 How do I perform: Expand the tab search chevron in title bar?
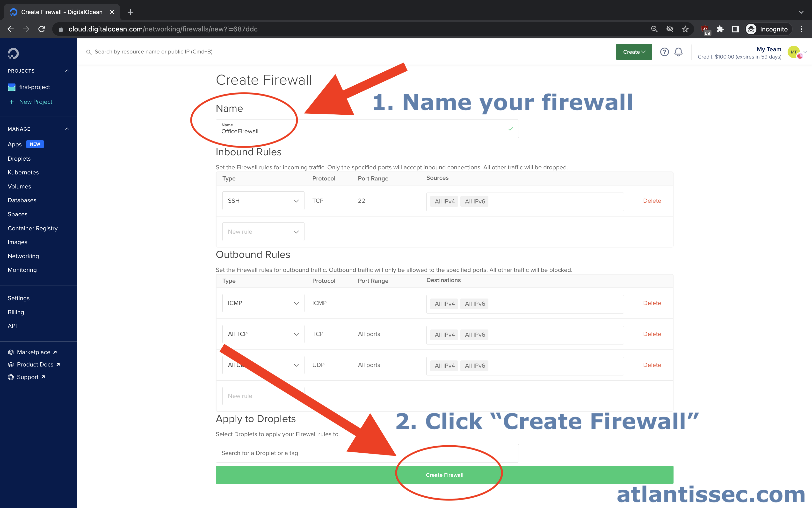coord(801,12)
